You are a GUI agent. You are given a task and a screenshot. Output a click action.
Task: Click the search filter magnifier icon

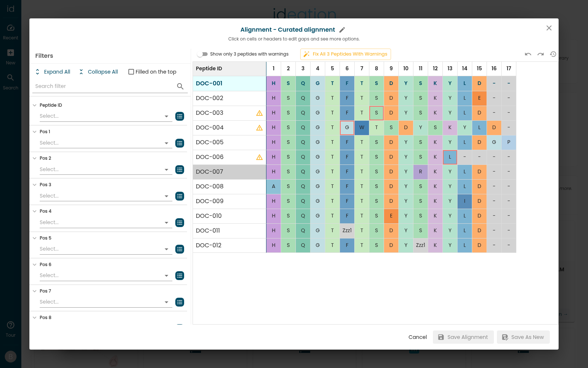coord(180,86)
